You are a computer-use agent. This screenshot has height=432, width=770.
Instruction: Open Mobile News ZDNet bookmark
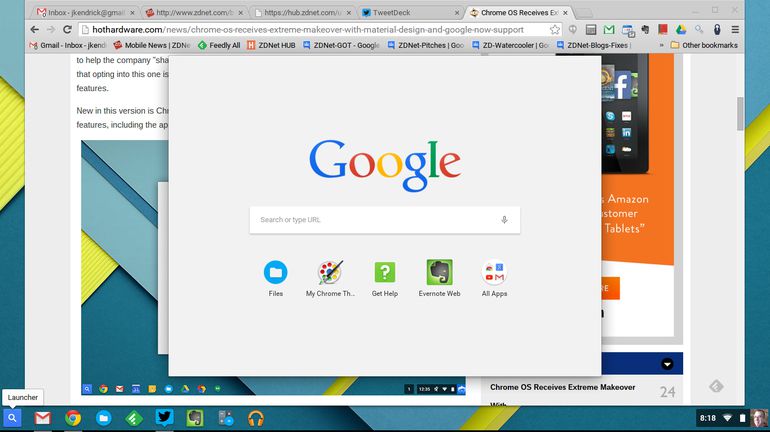(152, 45)
